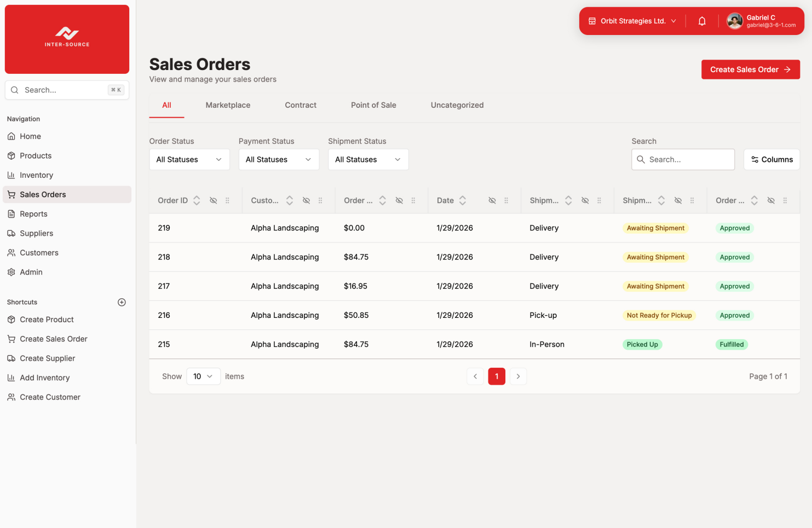This screenshot has width=812, height=528.
Task: Go to previous page arrow
Action: [475, 376]
